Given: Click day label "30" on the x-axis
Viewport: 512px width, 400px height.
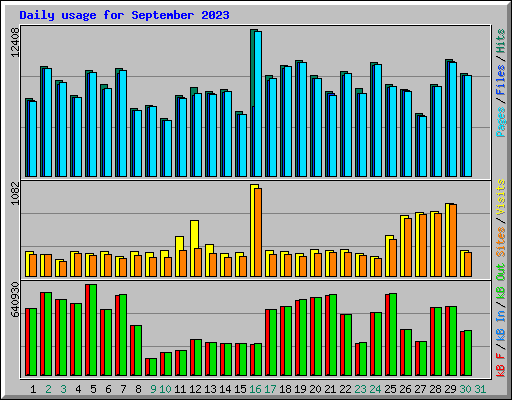Looking at the screenshot, I should 465,389.
